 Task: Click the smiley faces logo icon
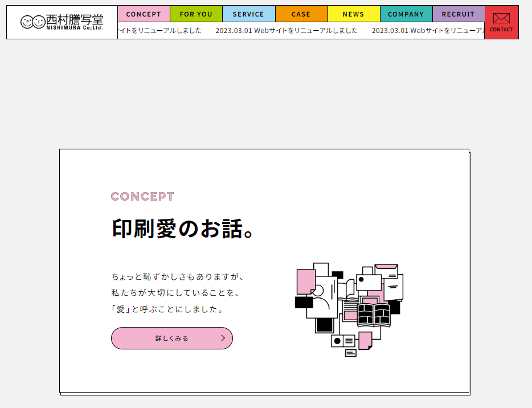click(32, 22)
